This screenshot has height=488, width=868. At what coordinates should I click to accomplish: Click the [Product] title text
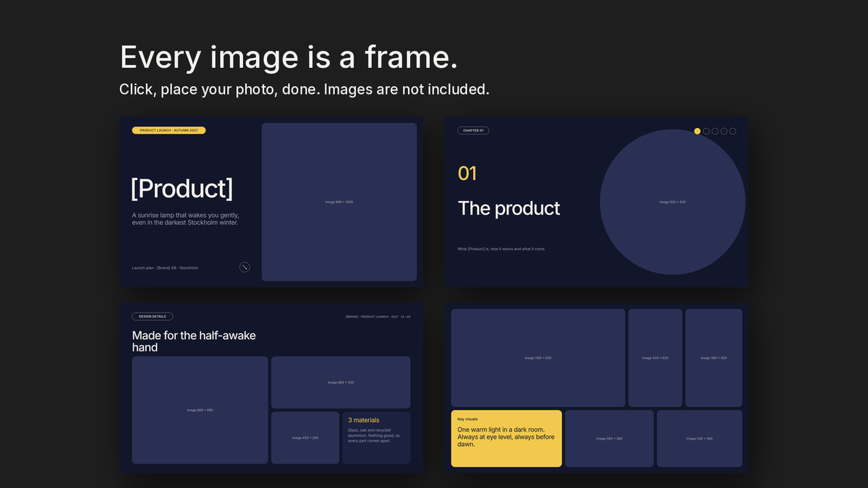click(182, 189)
